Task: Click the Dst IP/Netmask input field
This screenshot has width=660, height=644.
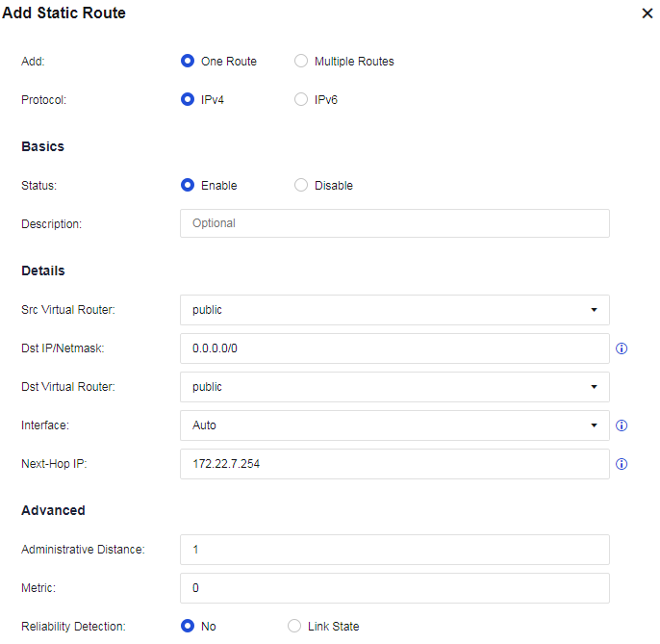Action: click(394, 348)
